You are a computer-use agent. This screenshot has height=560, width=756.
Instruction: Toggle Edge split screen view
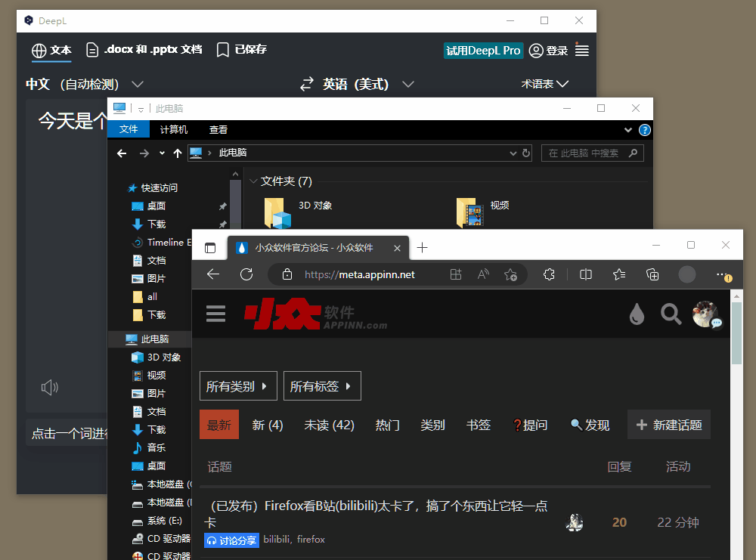tap(585, 274)
